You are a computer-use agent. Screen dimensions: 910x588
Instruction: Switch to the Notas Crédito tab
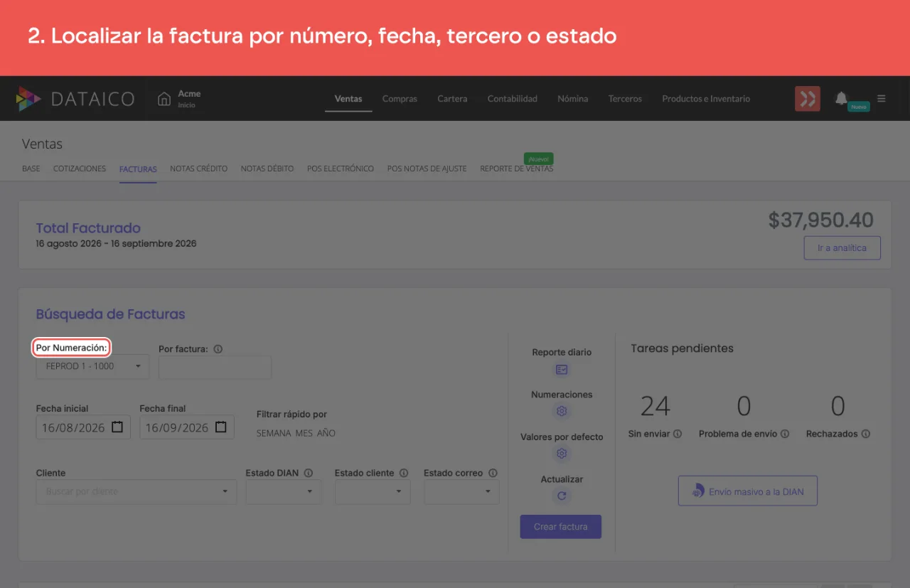(x=199, y=169)
